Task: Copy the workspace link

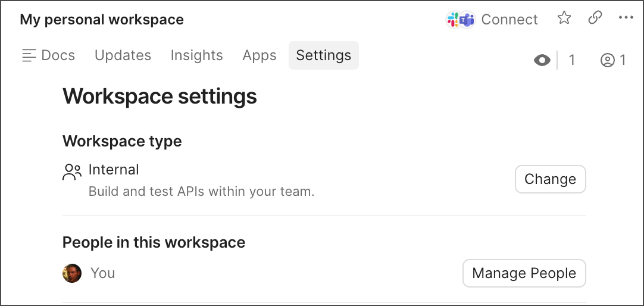Action: [595, 18]
